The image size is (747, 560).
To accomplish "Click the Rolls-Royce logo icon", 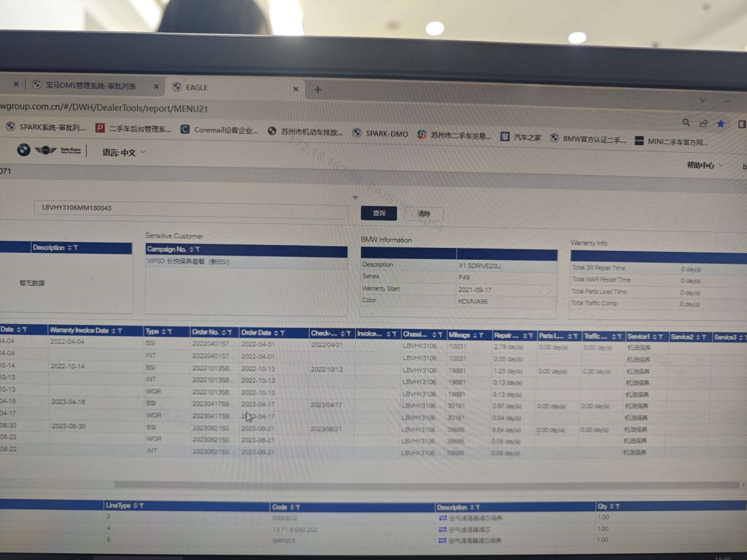I will [x=71, y=150].
